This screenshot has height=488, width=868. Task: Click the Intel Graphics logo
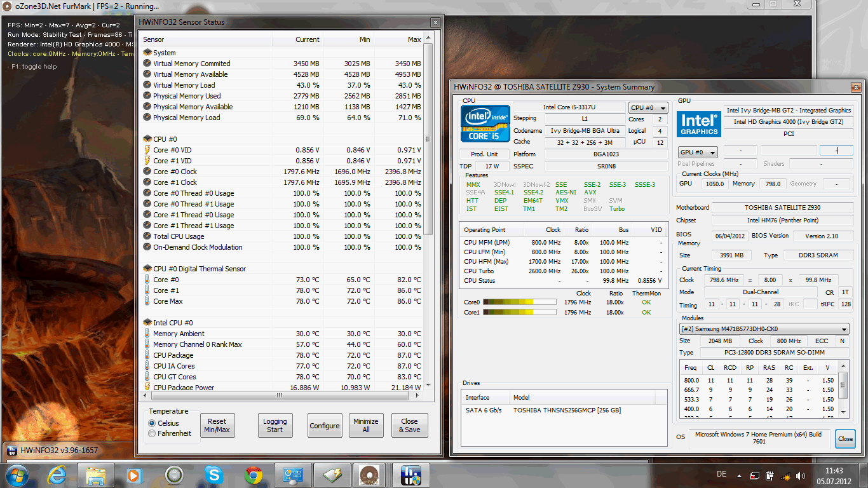pyautogui.click(x=699, y=123)
